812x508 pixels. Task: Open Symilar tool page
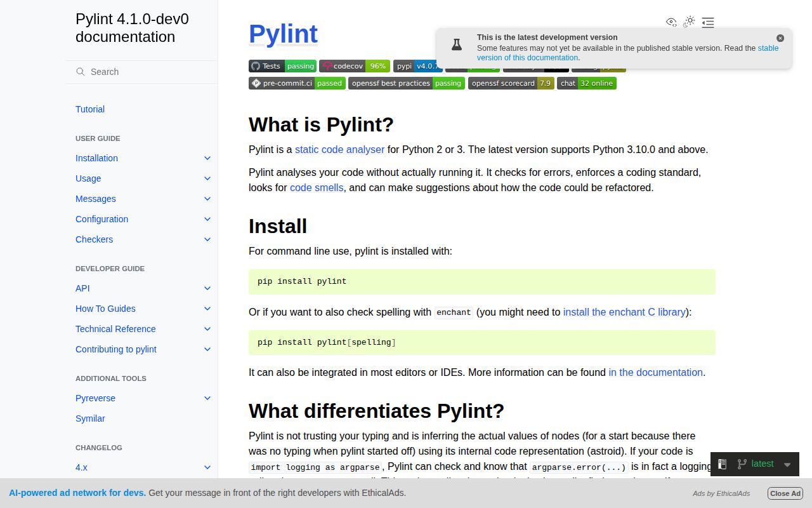[x=90, y=418]
